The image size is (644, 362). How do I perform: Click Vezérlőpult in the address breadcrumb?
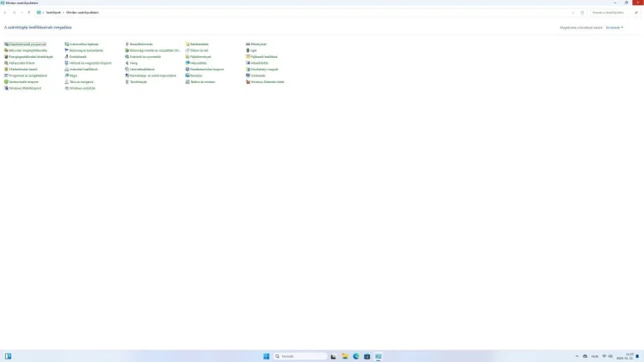coord(53,13)
